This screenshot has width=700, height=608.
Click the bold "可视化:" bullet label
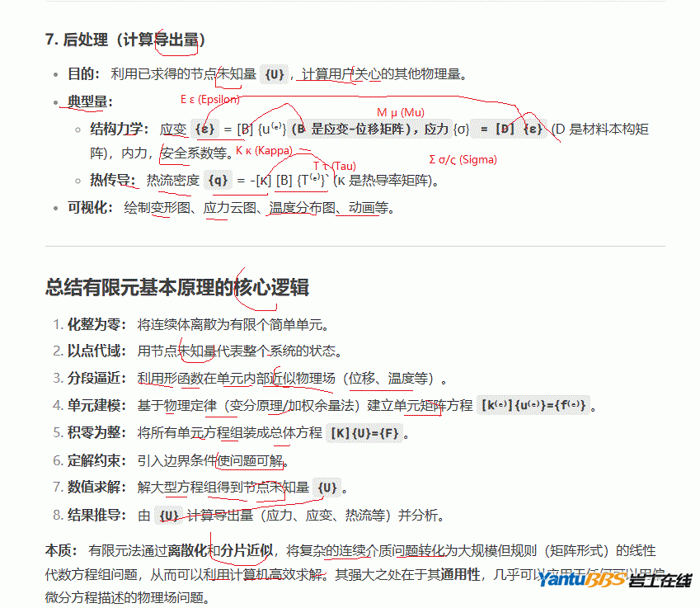pyautogui.click(x=90, y=208)
